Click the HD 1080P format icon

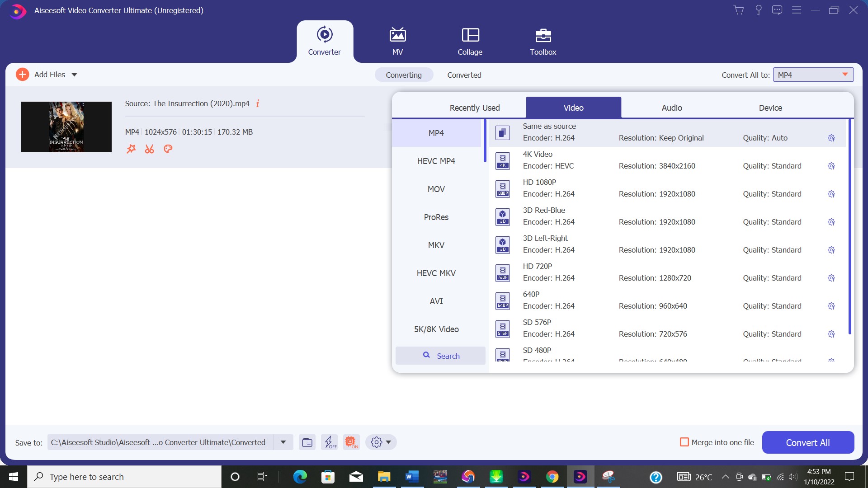[x=503, y=188]
